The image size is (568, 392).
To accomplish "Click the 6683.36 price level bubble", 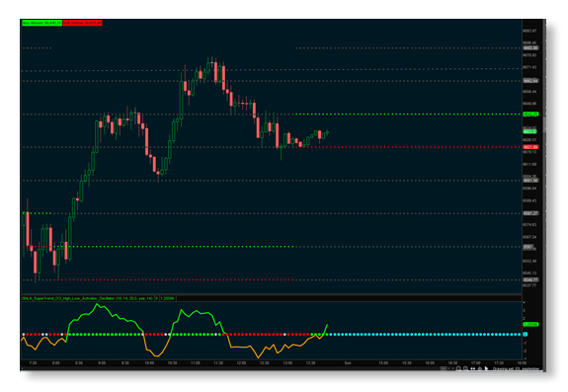I will 530,47.
